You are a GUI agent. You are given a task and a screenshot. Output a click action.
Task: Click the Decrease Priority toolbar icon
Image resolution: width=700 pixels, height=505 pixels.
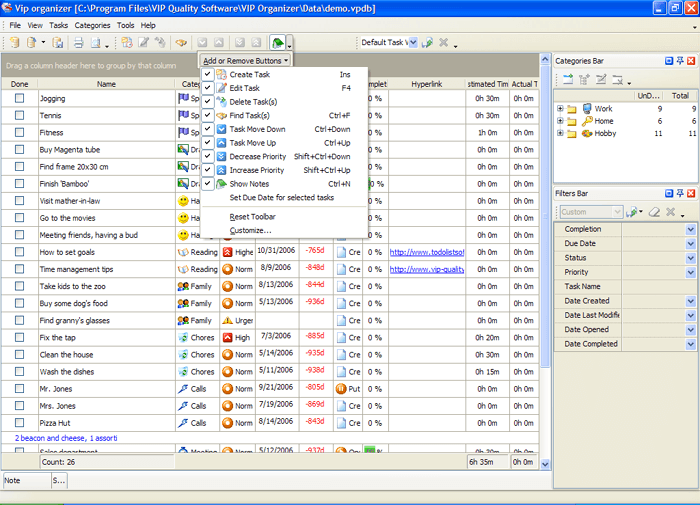coord(240,43)
